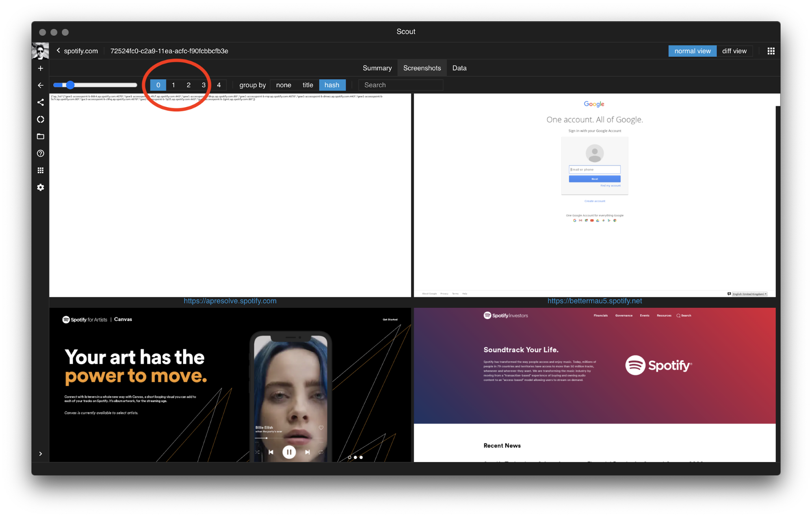Click the Search input field
This screenshot has height=517, width=812.
point(400,85)
